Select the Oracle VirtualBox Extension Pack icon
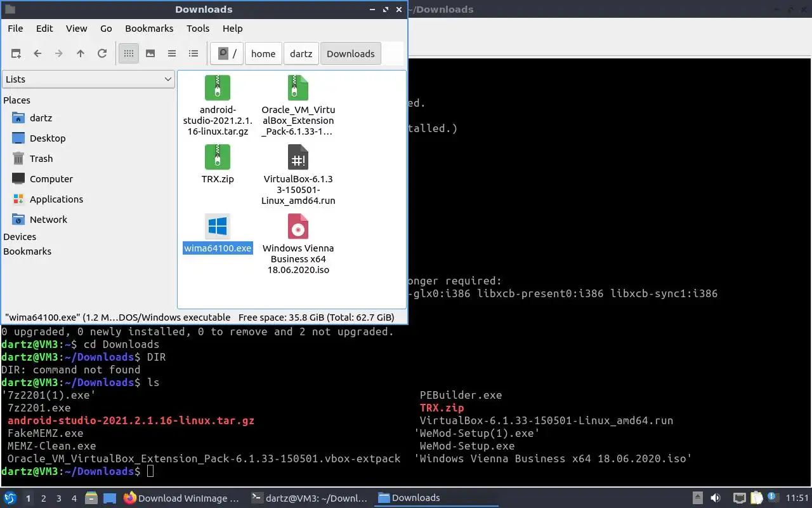This screenshot has height=508, width=812. [x=298, y=88]
